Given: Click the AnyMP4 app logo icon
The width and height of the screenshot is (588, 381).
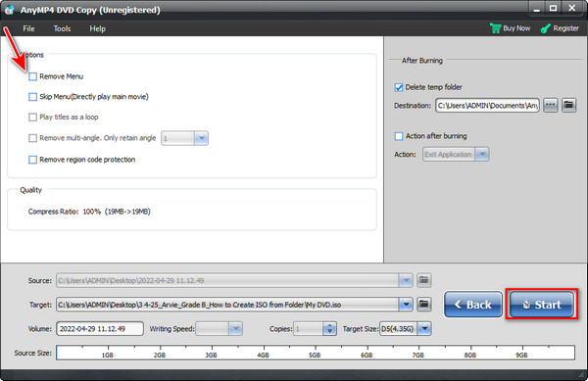Looking at the screenshot, I should (10, 10).
